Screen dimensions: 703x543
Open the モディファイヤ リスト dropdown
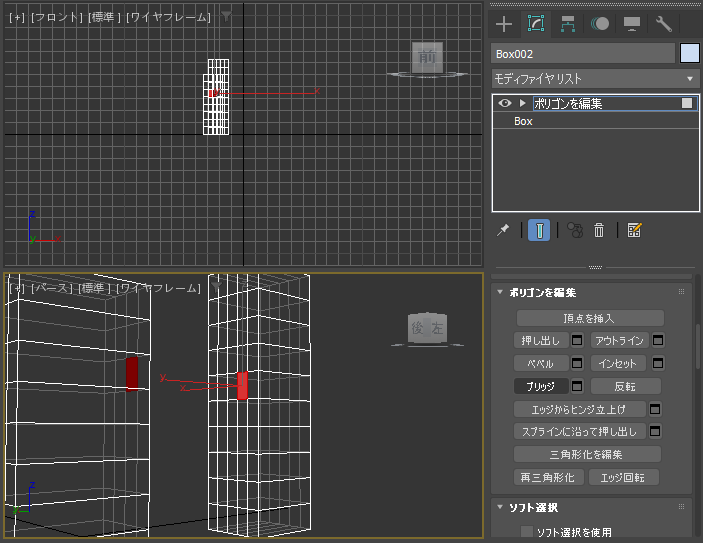click(595, 79)
